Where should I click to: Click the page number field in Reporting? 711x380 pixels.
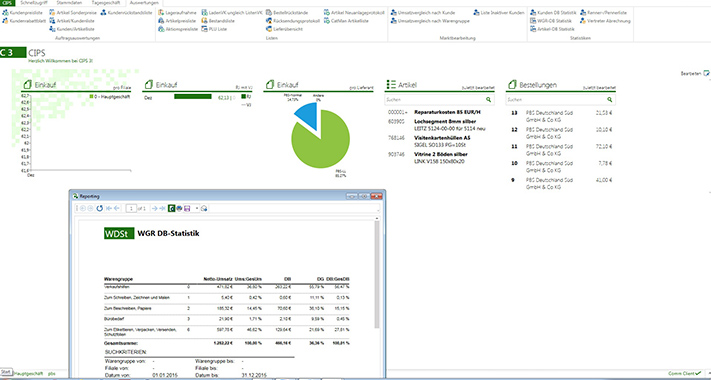click(x=131, y=208)
